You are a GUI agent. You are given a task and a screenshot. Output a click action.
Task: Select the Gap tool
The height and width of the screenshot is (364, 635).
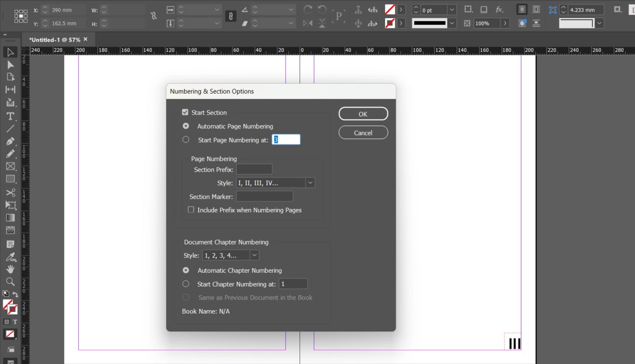10,89
